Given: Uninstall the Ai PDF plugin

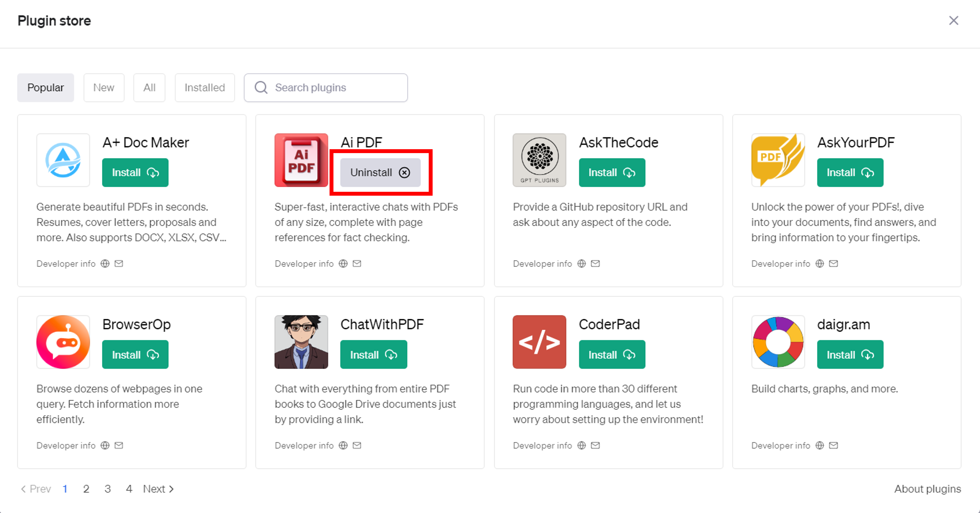Looking at the screenshot, I should [381, 173].
